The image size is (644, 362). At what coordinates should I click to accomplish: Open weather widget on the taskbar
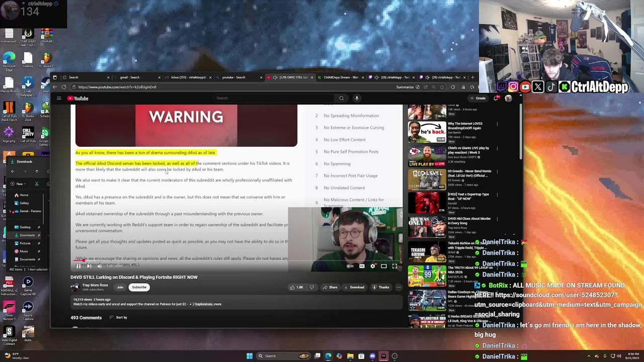click(x=16, y=356)
